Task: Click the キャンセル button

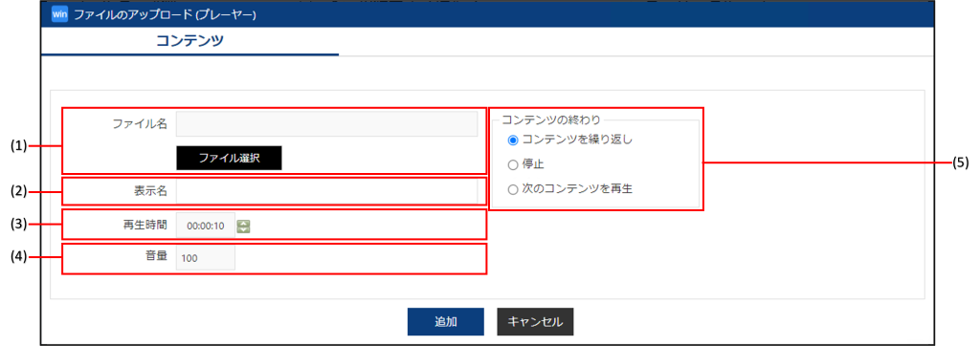Action: point(535,322)
